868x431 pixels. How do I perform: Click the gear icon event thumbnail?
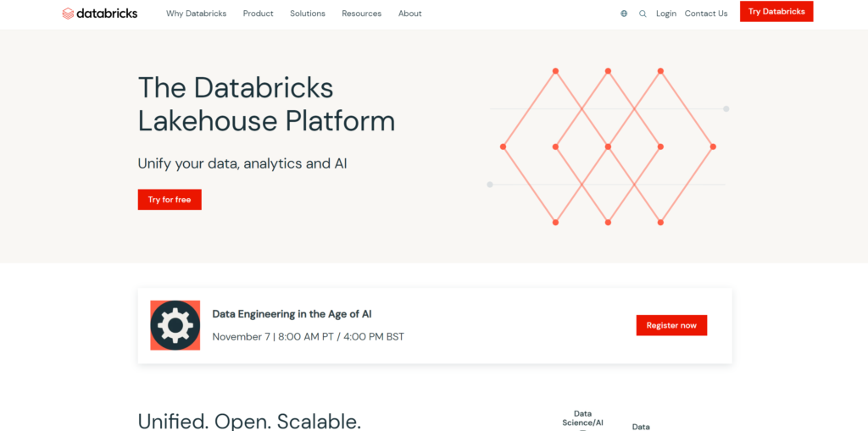coord(175,325)
